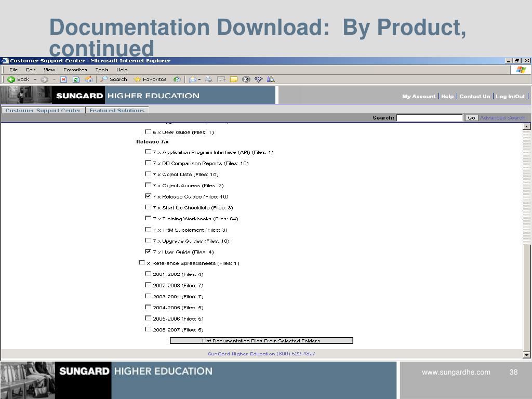Check 7.x DD Comparison Reports box
The height and width of the screenshot is (399, 532).
pyautogui.click(x=148, y=163)
